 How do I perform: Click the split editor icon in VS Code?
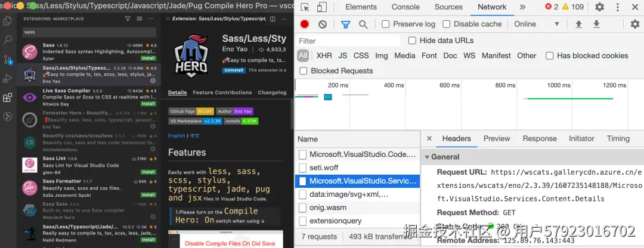[x=272, y=19]
